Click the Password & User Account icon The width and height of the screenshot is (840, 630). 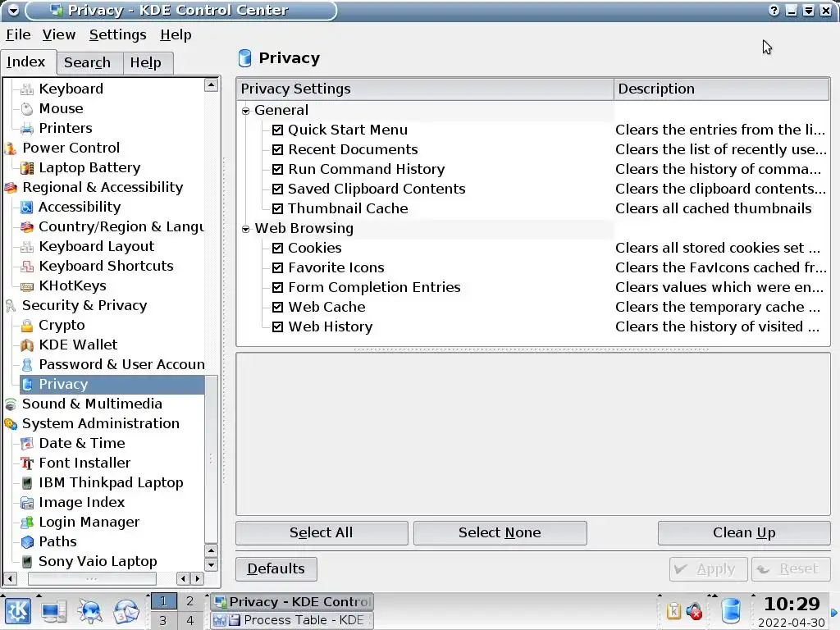point(27,365)
